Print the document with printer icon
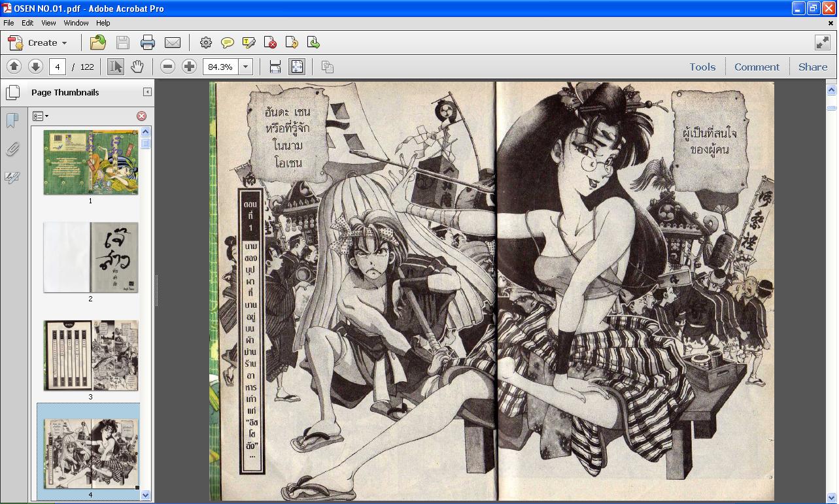Screen dimensions: 839x504 click(148, 42)
